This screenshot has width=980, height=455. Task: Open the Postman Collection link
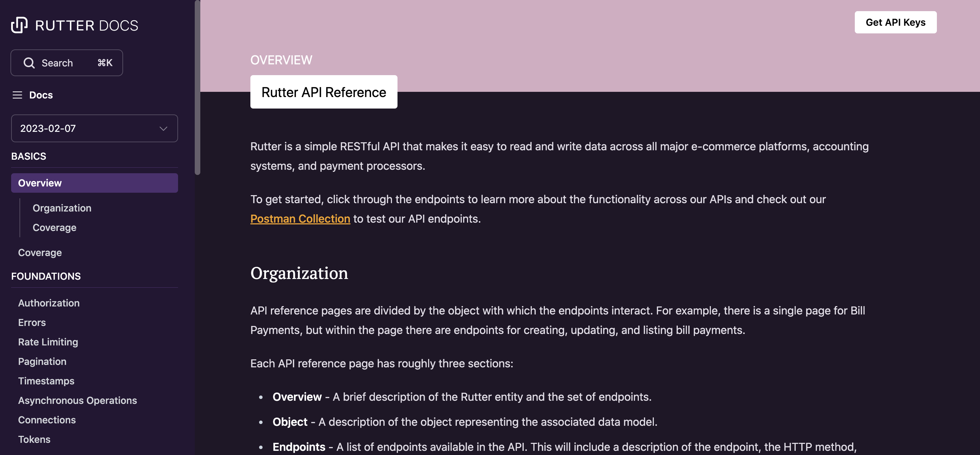[300, 218]
